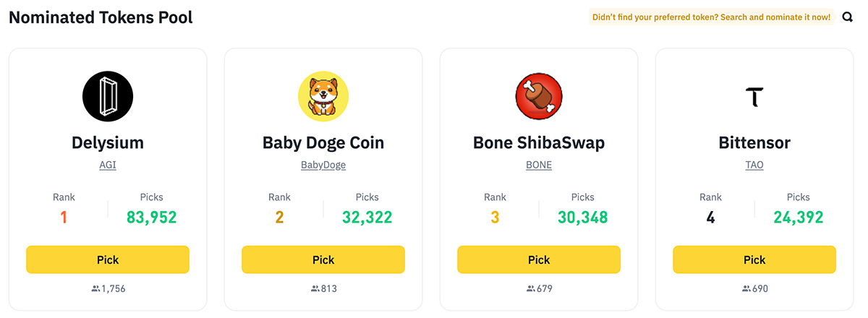The width and height of the screenshot is (868, 318).
Task: Click the voters icon under Delysium
Action: click(x=95, y=288)
